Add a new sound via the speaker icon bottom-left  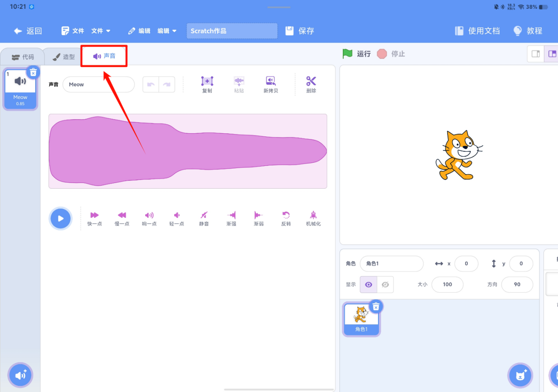(x=20, y=375)
